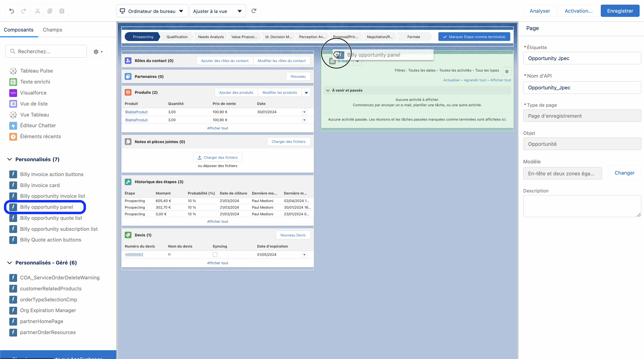
Task: Click Modifier les rôles du contact
Action: (281, 61)
